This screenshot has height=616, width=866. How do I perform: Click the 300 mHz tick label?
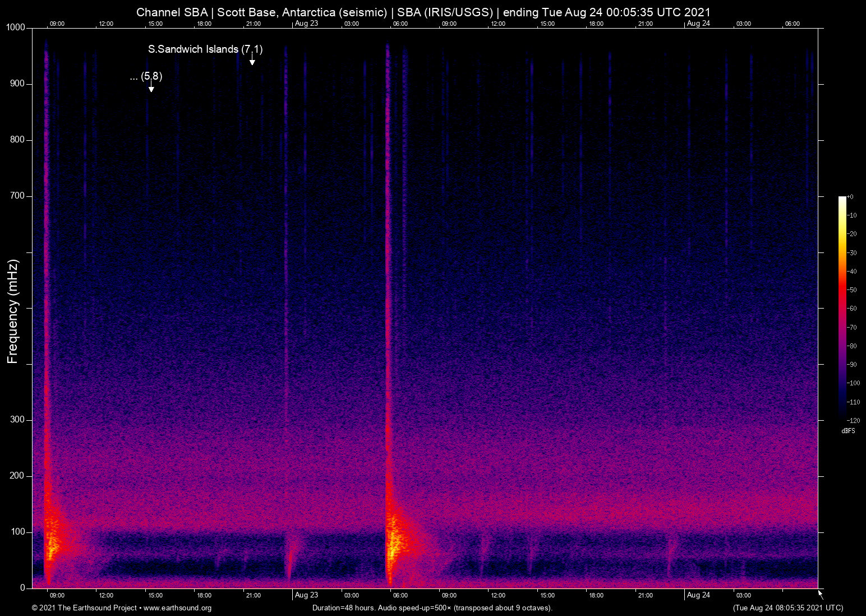click(x=17, y=419)
